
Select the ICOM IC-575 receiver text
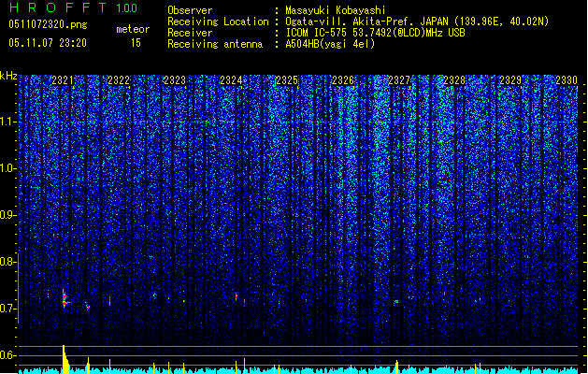pyautogui.click(x=375, y=33)
